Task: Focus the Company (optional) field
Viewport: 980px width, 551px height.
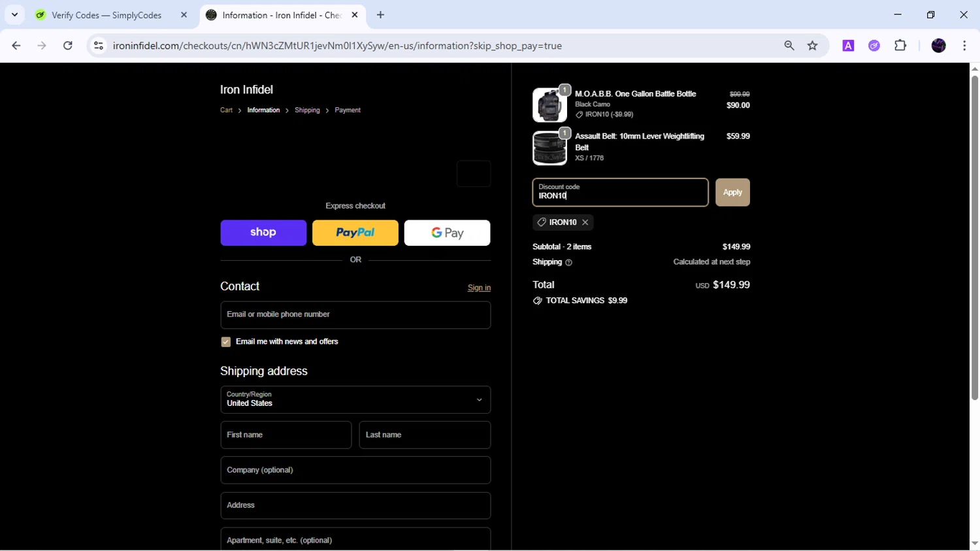Action: coord(355,470)
